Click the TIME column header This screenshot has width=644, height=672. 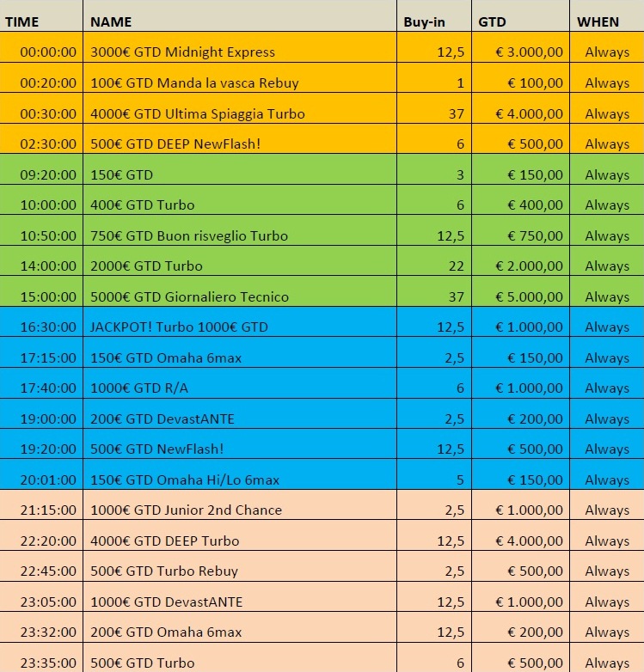pyautogui.click(x=22, y=21)
